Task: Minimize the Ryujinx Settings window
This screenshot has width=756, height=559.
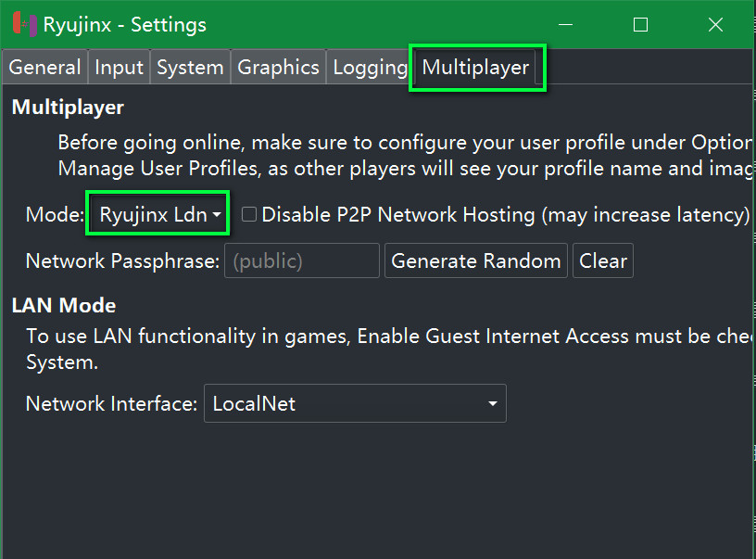Action: pos(565,24)
